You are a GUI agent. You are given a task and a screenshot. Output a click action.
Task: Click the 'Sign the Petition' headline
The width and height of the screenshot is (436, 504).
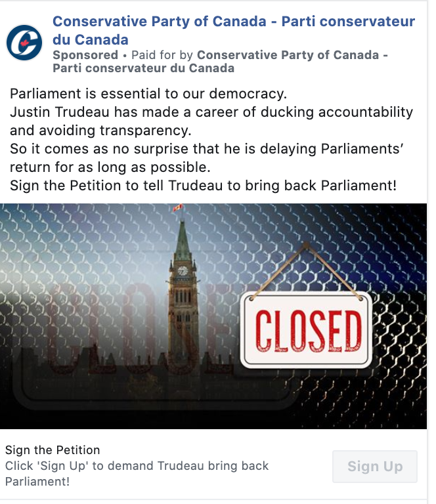[x=53, y=450]
